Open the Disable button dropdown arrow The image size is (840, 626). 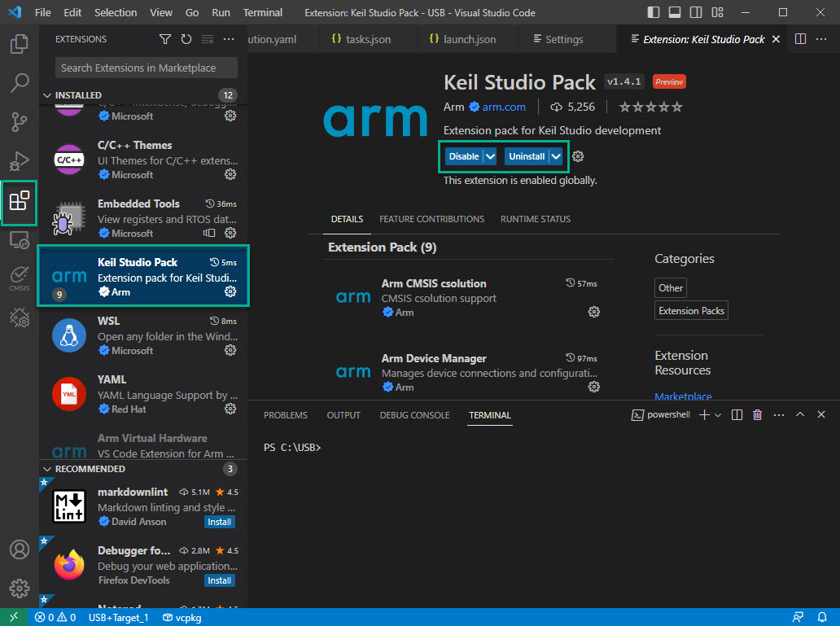click(x=490, y=156)
